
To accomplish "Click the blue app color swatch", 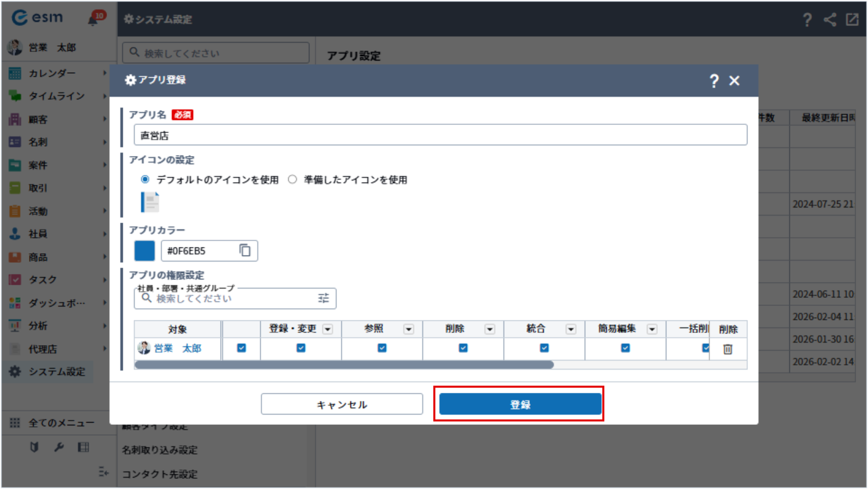I will [x=145, y=251].
